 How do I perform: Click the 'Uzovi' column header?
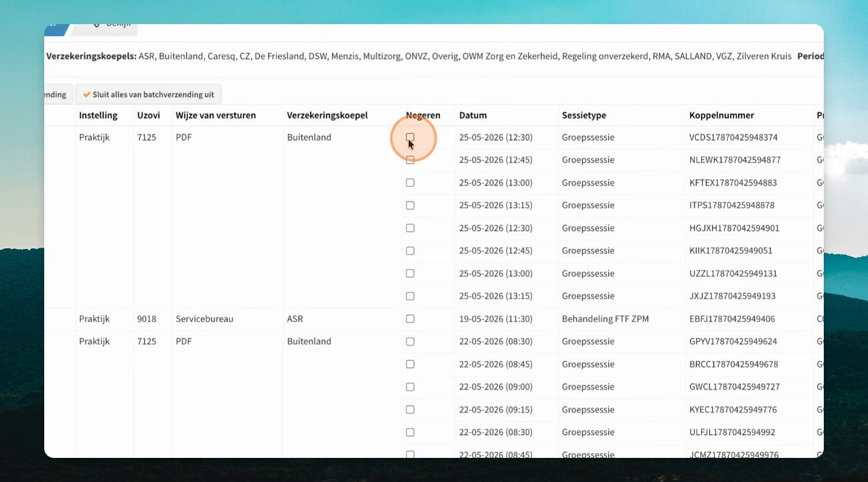point(148,115)
